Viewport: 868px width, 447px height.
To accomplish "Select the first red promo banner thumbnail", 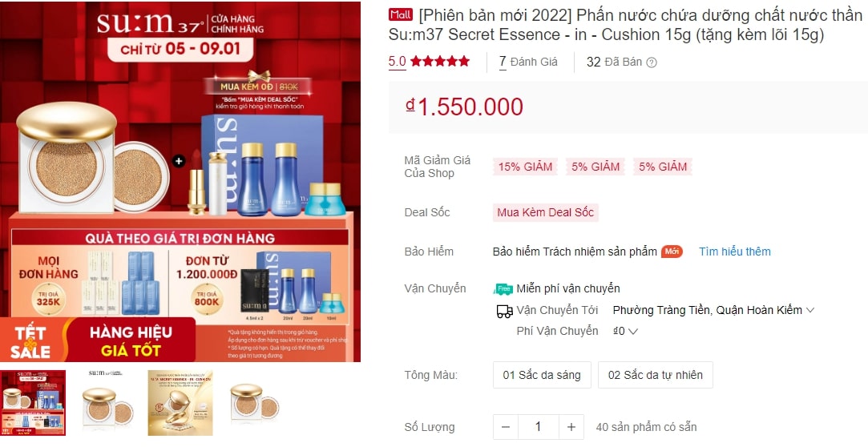I will [33, 403].
